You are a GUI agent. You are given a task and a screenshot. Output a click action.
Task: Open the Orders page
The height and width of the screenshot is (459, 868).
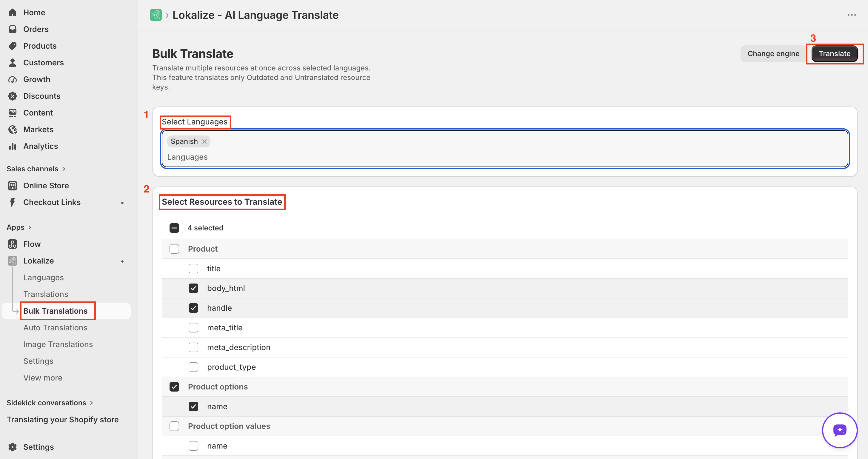[36, 29]
